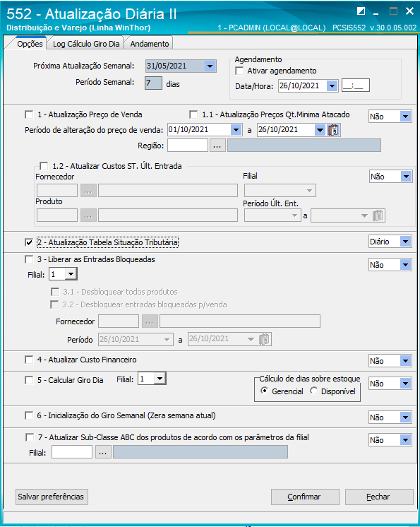Click calendar icon next to Período Últ. Ent.
The width and height of the screenshot is (420, 527).
[378, 215]
